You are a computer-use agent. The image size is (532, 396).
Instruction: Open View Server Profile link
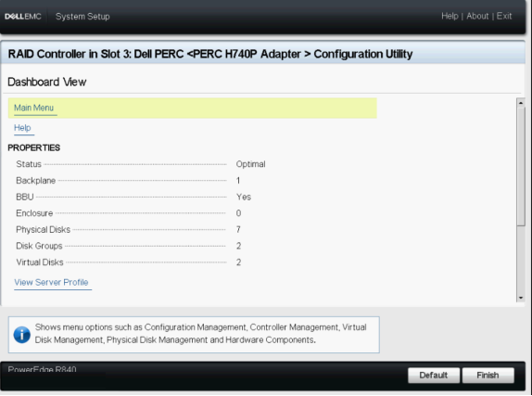click(51, 282)
